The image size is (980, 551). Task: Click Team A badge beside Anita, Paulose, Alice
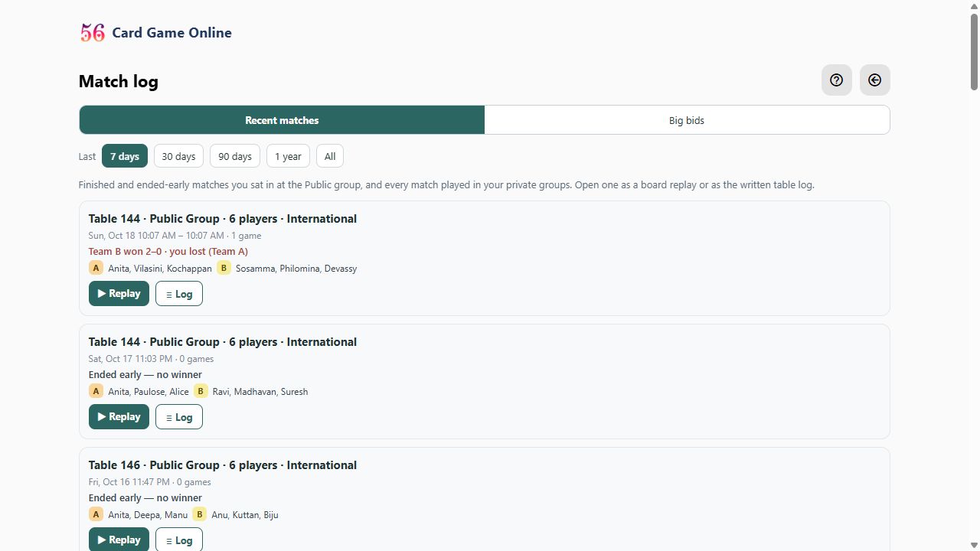96,391
